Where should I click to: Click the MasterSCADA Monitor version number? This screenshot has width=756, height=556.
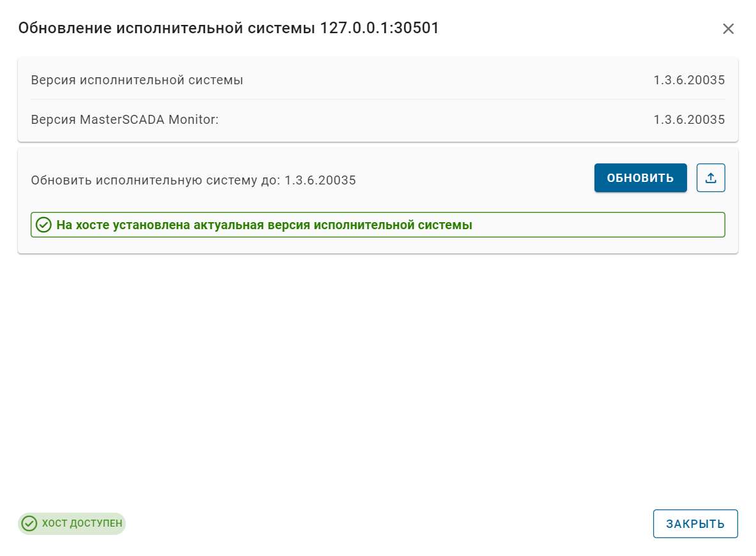pos(689,119)
